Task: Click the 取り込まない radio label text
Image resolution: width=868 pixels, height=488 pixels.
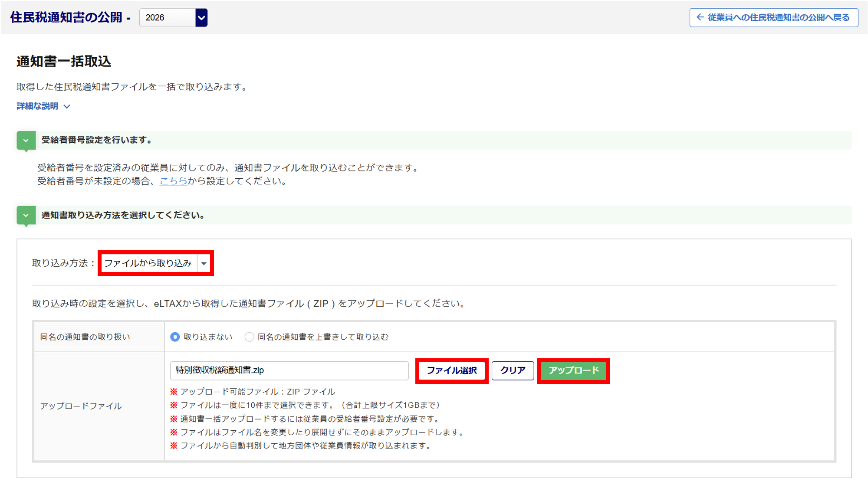Action: tap(208, 337)
